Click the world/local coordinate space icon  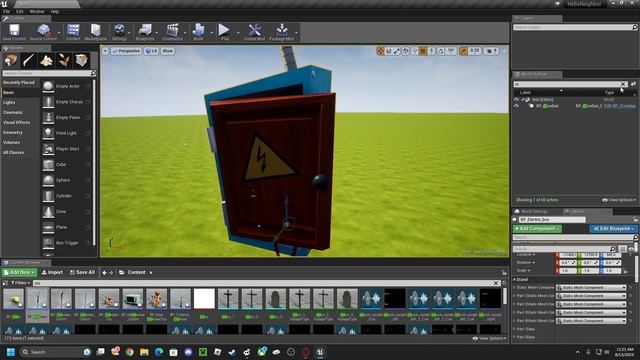coord(405,51)
